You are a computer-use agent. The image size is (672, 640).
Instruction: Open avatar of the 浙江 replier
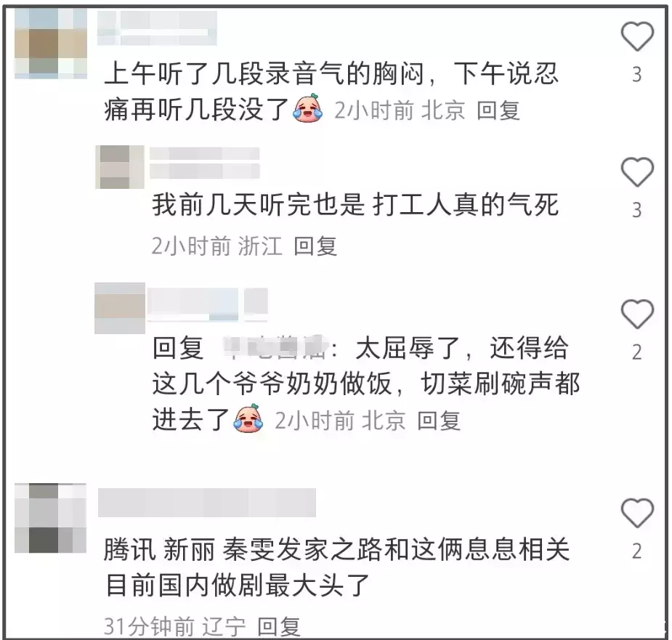[x=120, y=167]
